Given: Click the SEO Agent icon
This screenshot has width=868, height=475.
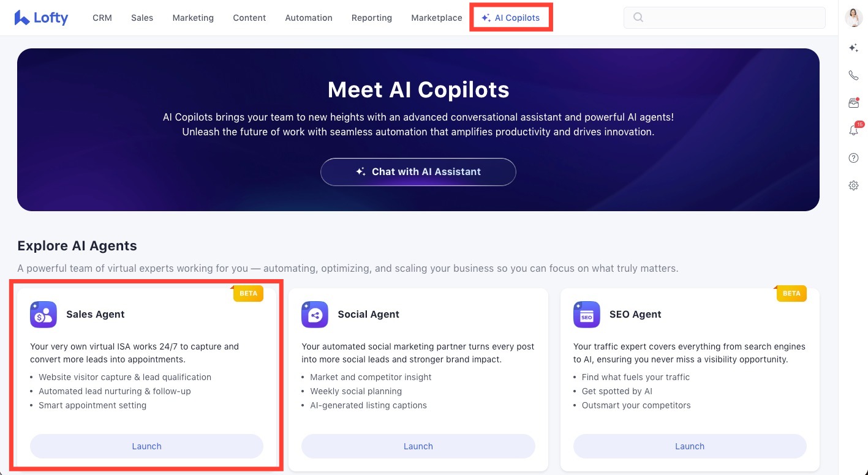Looking at the screenshot, I should (586, 315).
